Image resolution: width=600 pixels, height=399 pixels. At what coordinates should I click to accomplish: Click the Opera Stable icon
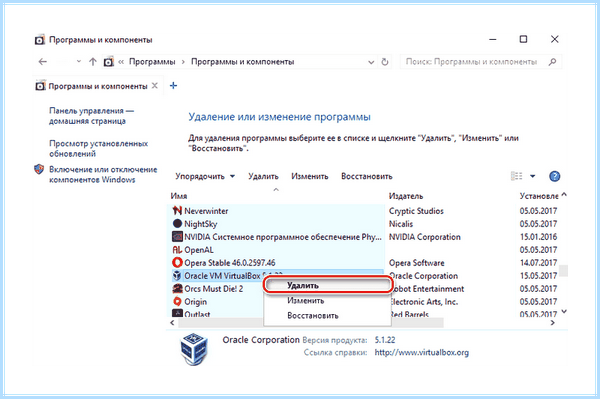[x=177, y=262]
